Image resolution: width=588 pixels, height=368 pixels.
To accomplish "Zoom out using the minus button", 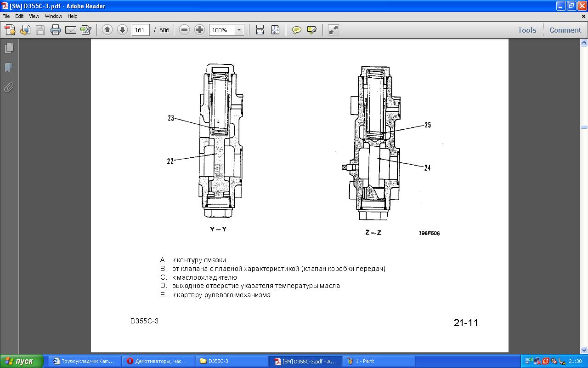I will (x=184, y=30).
